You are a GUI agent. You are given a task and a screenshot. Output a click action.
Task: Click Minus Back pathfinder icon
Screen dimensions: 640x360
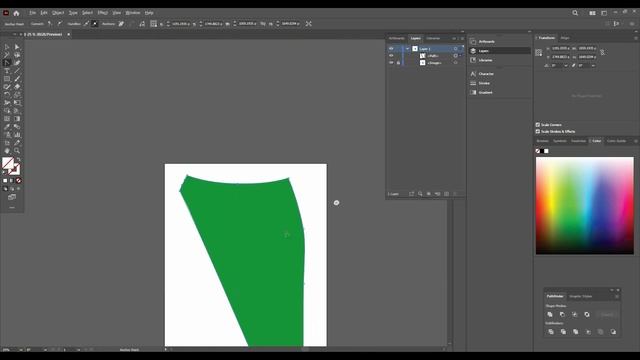[613, 332]
